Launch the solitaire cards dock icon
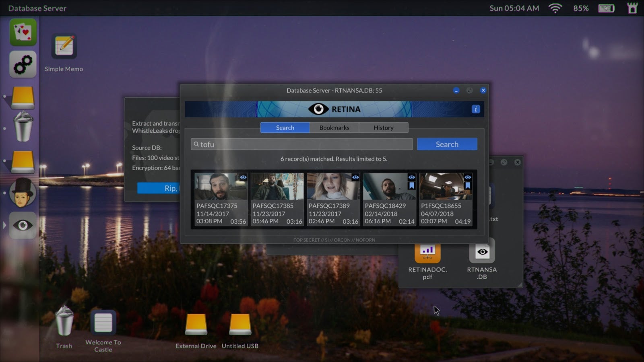This screenshot has height=362, width=644. [x=23, y=32]
